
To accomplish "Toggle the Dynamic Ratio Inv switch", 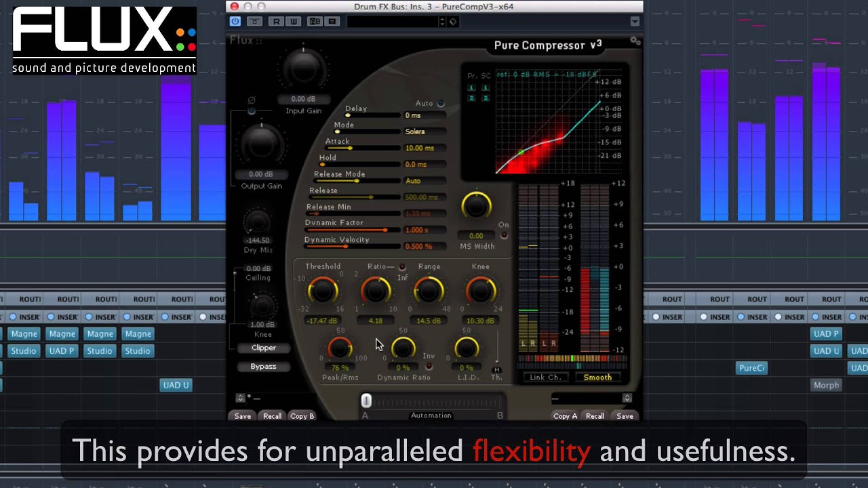I will click(429, 366).
